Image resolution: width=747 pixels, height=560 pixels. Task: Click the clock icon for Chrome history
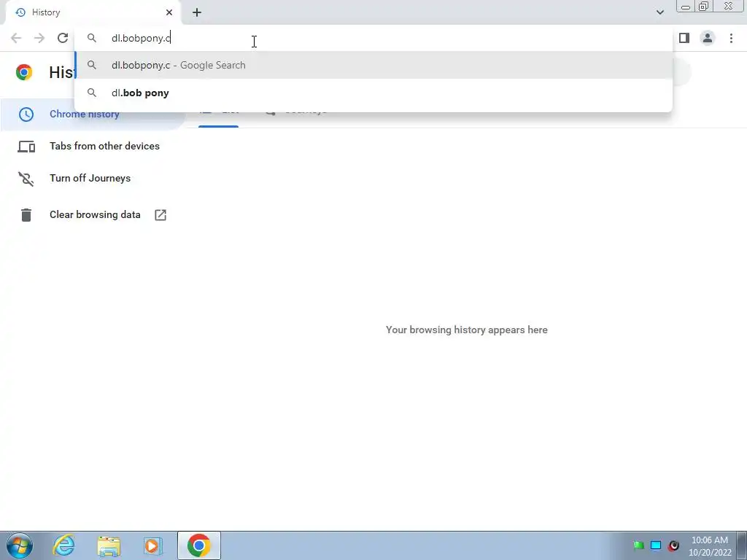26,114
